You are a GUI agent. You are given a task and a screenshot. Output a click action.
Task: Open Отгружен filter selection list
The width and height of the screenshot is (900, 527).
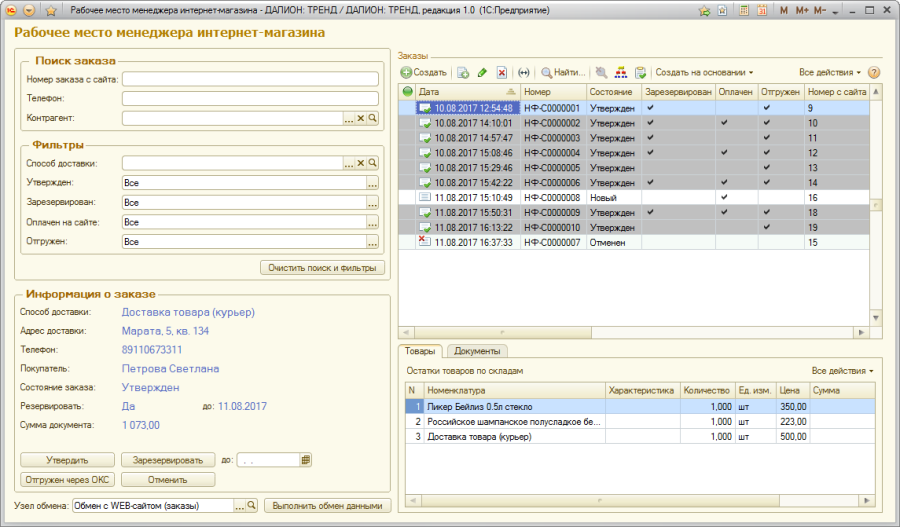pos(373,242)
